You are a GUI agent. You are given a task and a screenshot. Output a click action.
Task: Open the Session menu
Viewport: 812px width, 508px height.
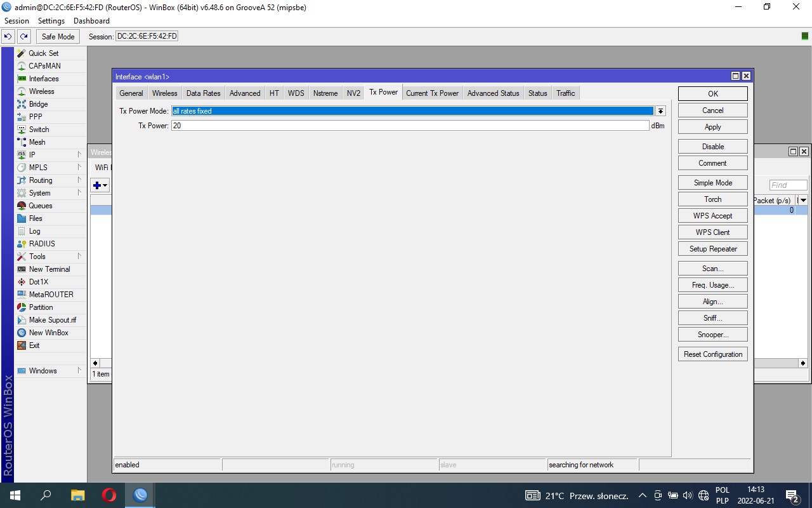pyautogui.click(x=16, y=21)
